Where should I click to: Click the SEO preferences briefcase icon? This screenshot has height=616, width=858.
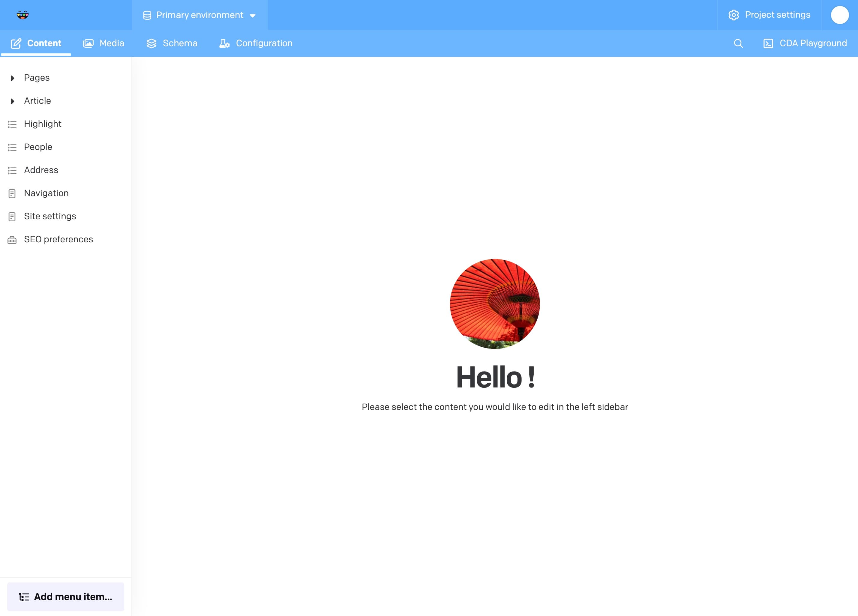(12, 239)
